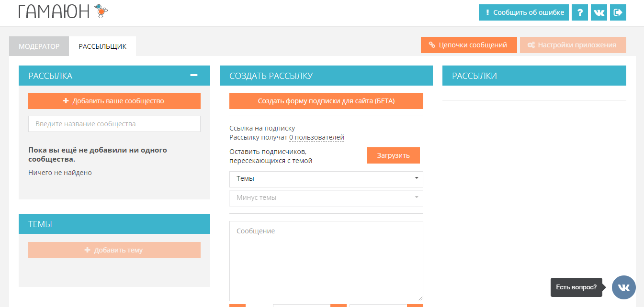
Task: Click the Гамаюн bird logo
Action: pyautogui.click(x=101, y=11)
